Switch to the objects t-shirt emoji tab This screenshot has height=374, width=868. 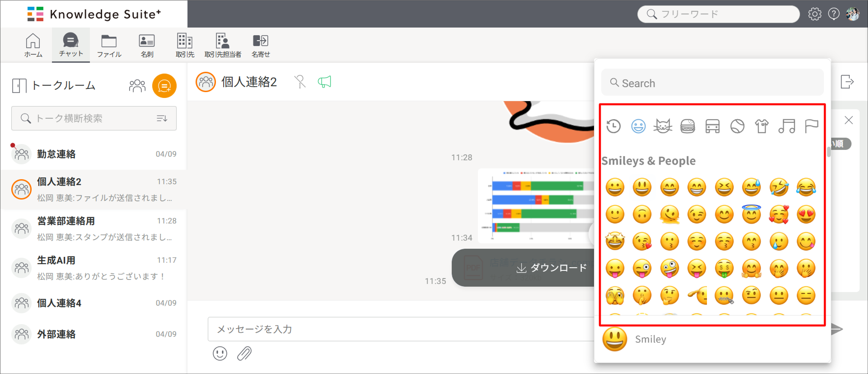click(x=762, y=127)
